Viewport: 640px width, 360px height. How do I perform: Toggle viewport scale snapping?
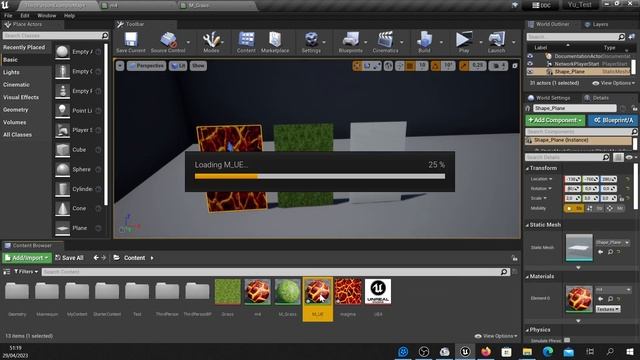(464, 66)
